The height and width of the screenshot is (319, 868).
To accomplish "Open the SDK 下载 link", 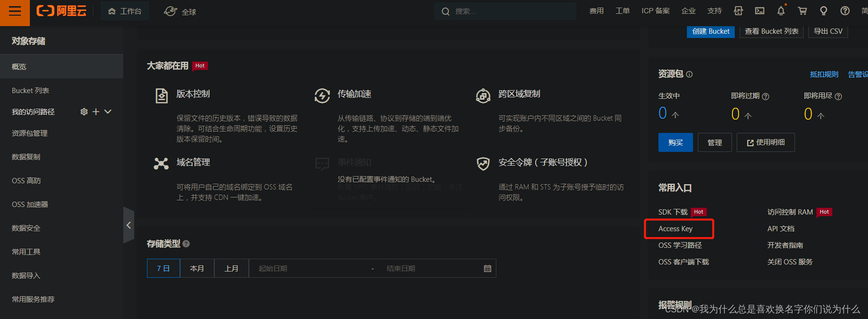I will 673,212.
